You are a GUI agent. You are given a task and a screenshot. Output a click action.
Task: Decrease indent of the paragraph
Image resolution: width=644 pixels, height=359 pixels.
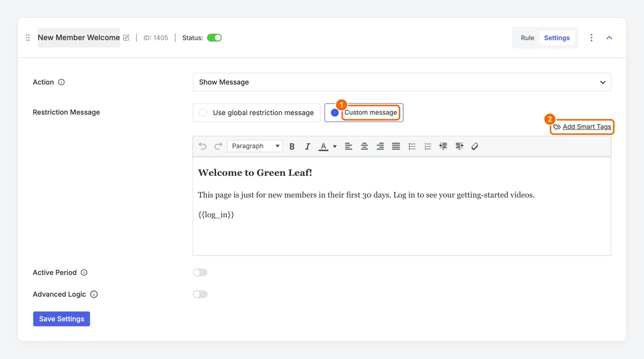click(443, 146)
